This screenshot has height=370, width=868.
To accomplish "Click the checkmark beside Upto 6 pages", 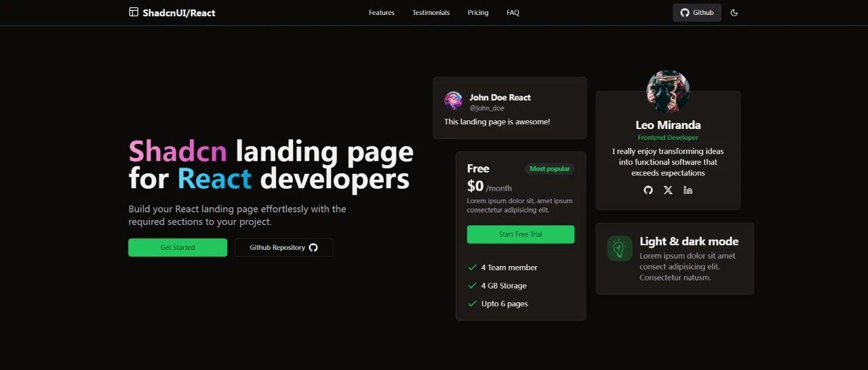I will (x=473, y=303).
